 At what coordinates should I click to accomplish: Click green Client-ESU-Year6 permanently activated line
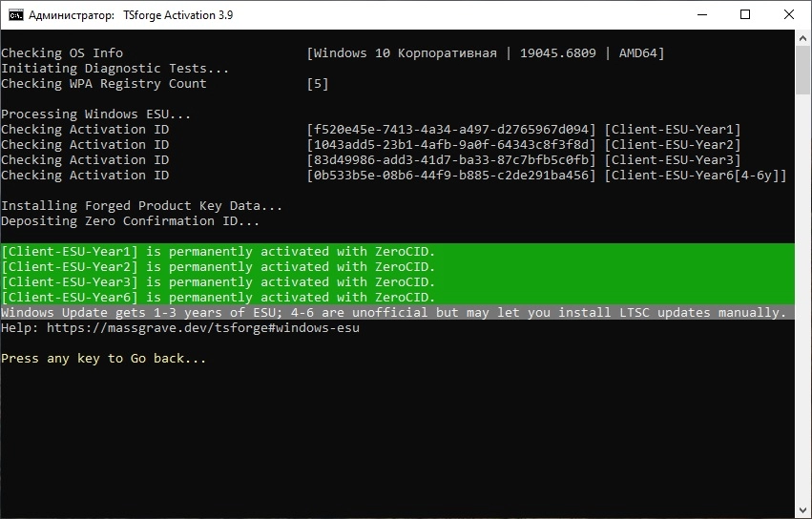pos(398,298)
